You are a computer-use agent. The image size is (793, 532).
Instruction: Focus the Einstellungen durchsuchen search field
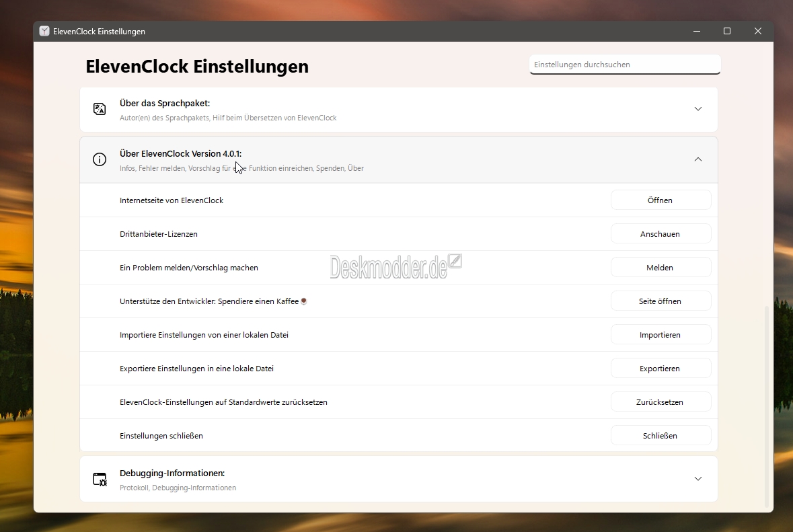coord(625,65)
